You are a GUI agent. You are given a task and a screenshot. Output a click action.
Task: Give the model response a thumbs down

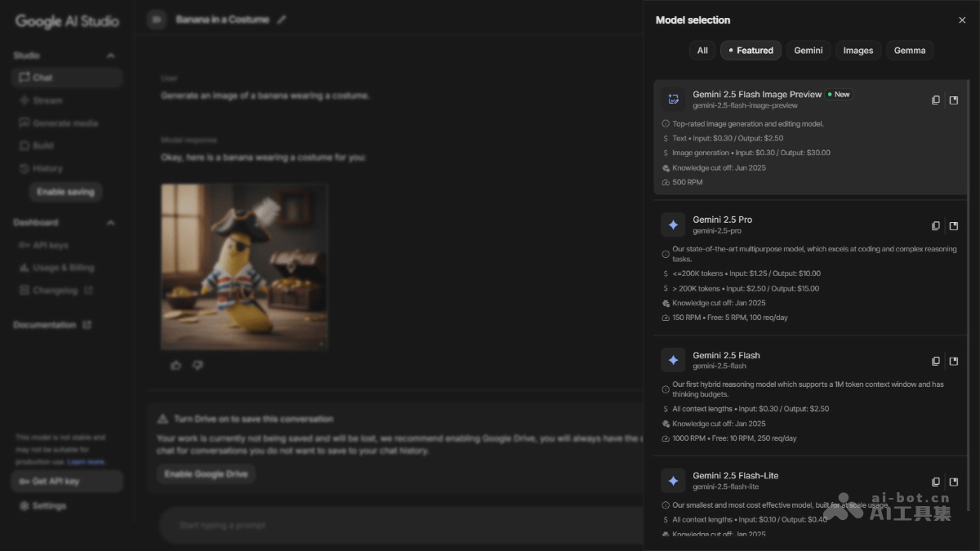click(198, 365)
